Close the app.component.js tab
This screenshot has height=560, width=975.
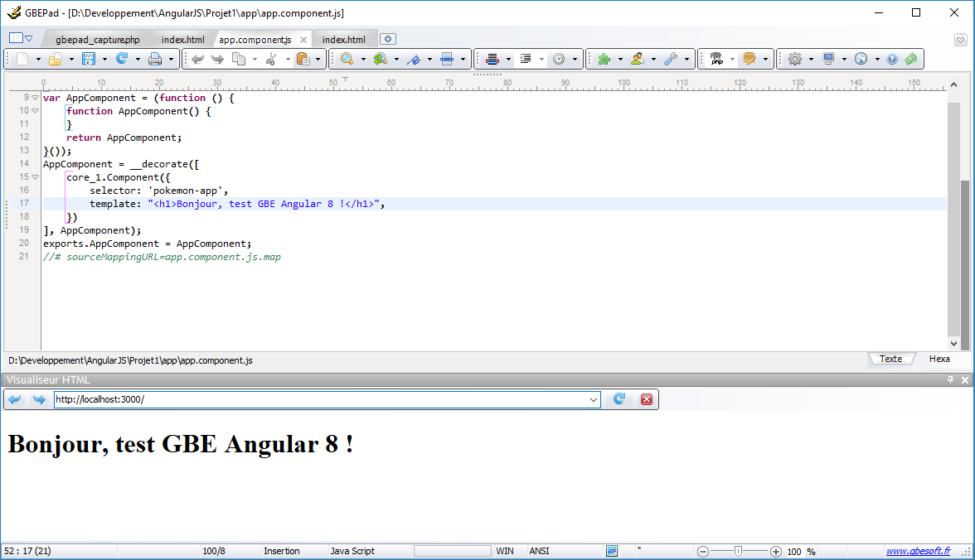coord(303,40)
